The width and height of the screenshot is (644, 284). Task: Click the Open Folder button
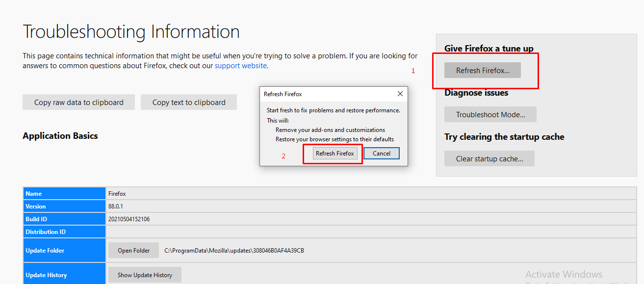click(x=133, y=251)
